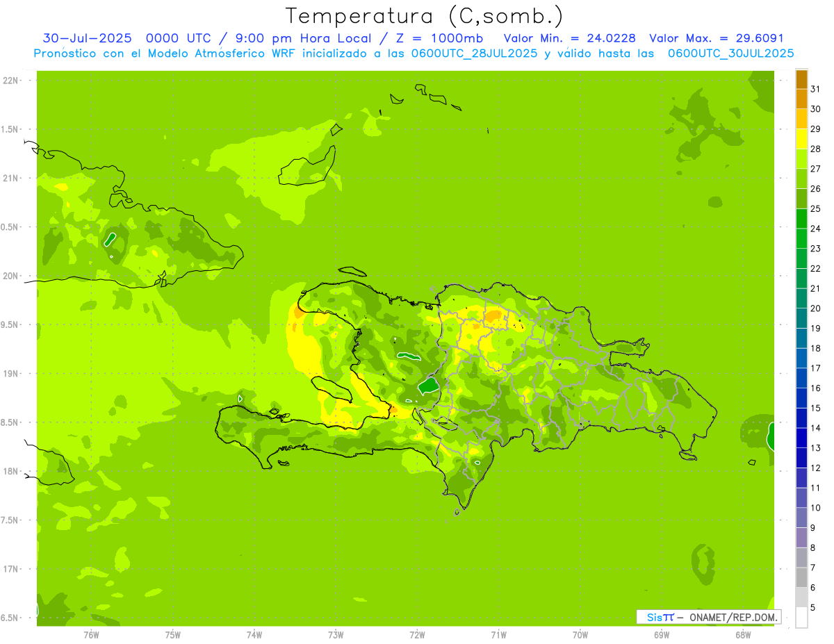
Task: Click the '69W' longitude label
Action: pyautogui.click(x=662, y=634)
